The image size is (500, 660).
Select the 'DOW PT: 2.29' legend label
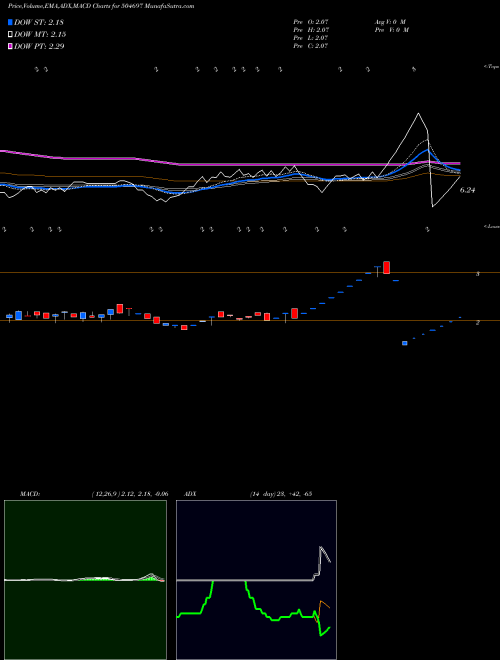click(39, 46)
